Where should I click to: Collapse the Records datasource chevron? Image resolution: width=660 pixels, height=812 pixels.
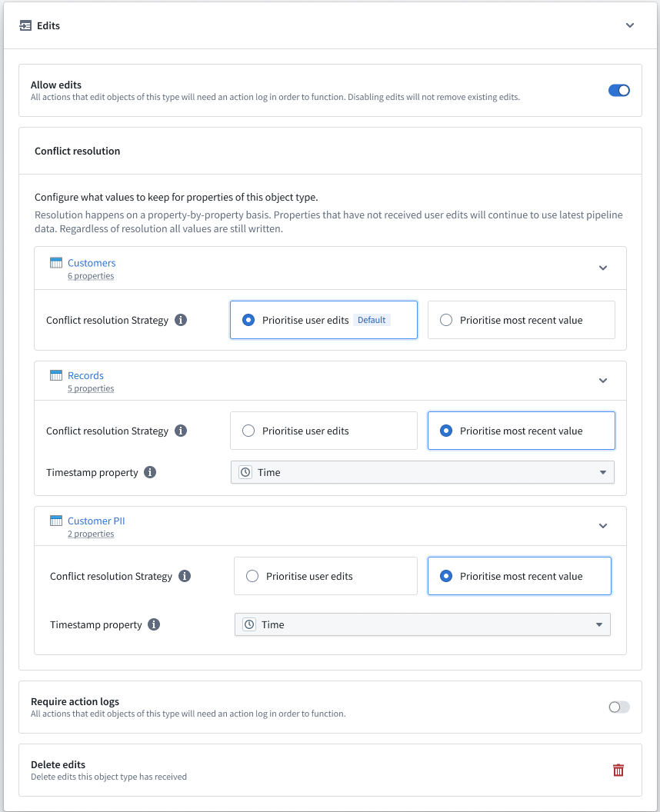[x=603, y=380]
